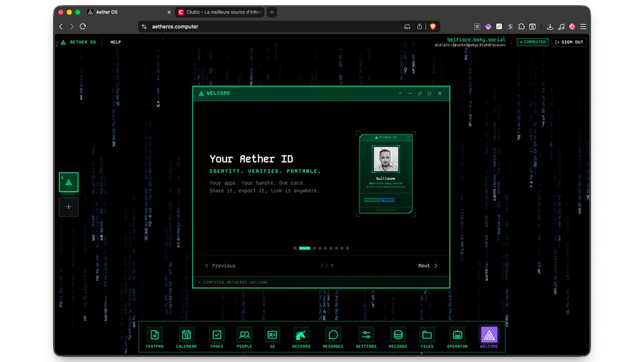Select the third slide indicator dot

[x=315, y=248]
